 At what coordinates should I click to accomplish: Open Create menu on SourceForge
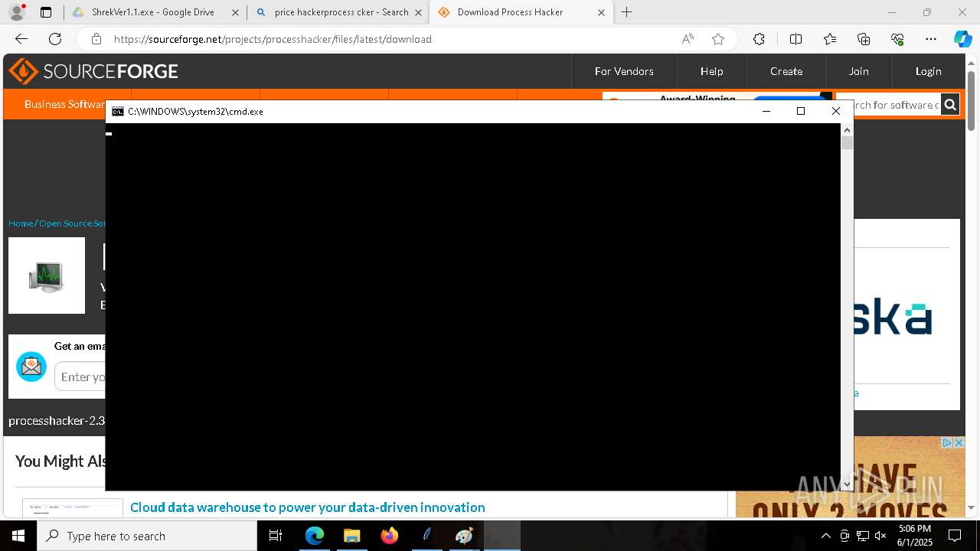[786, 71]
